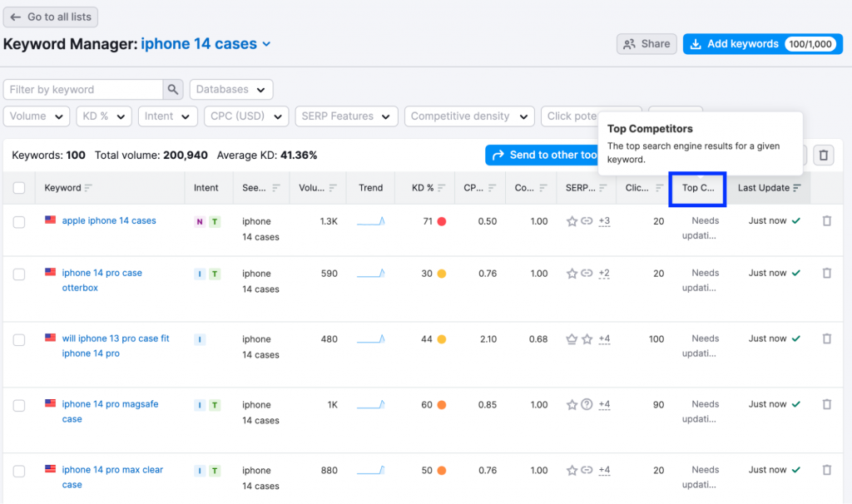Screen dimensions: 852x504
Task: Delete the 'iphone 14 pro case otterbox' row
Action: (x=826, y=273)
